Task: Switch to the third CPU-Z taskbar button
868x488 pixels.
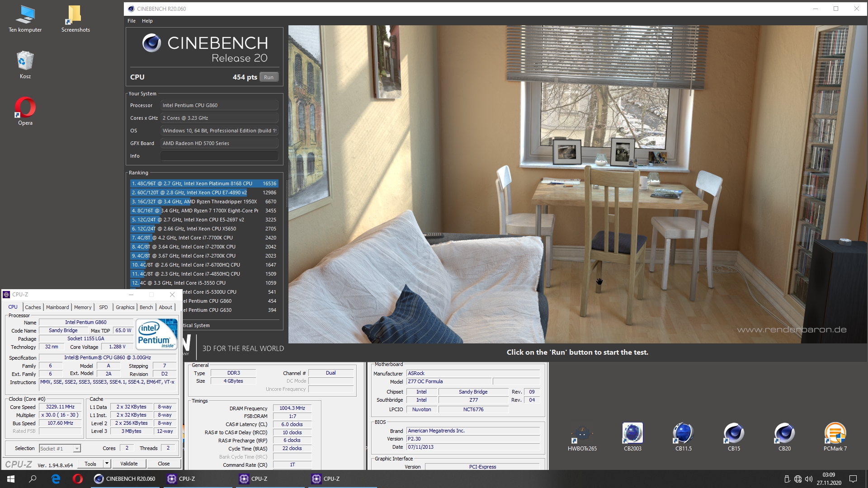Action: (342, 479)
